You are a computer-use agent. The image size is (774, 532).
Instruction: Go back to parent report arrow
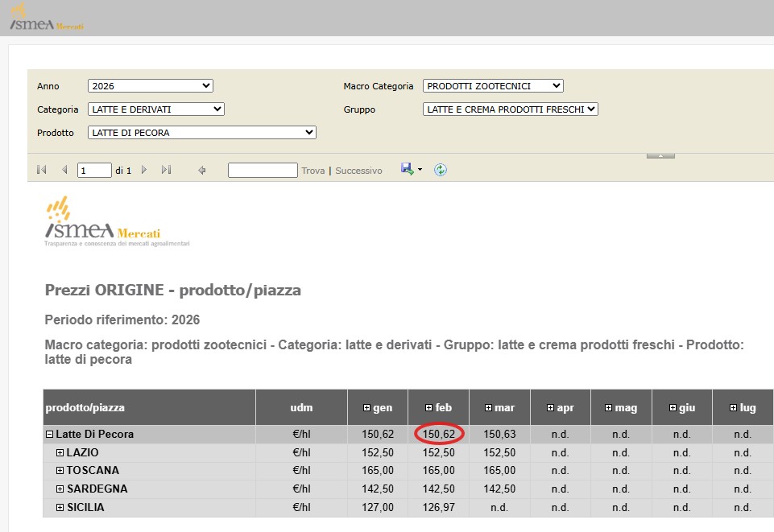click(x=202, y=170)
